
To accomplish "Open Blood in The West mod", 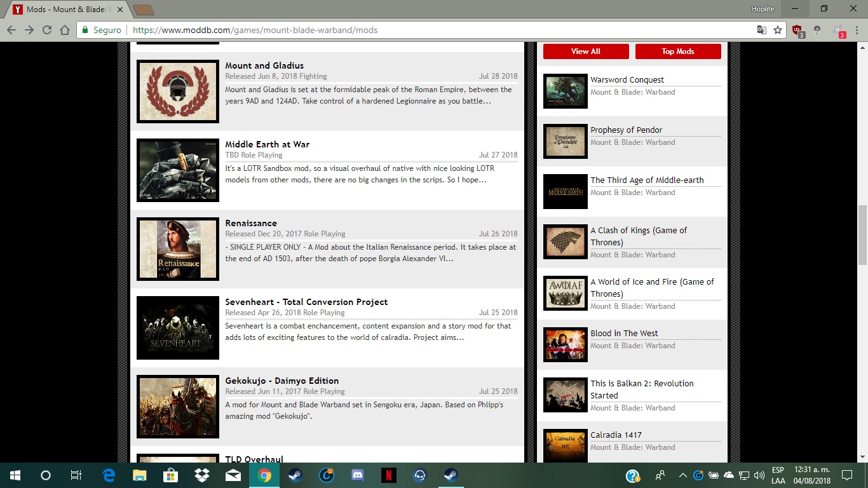I will (x=624, y=333).
